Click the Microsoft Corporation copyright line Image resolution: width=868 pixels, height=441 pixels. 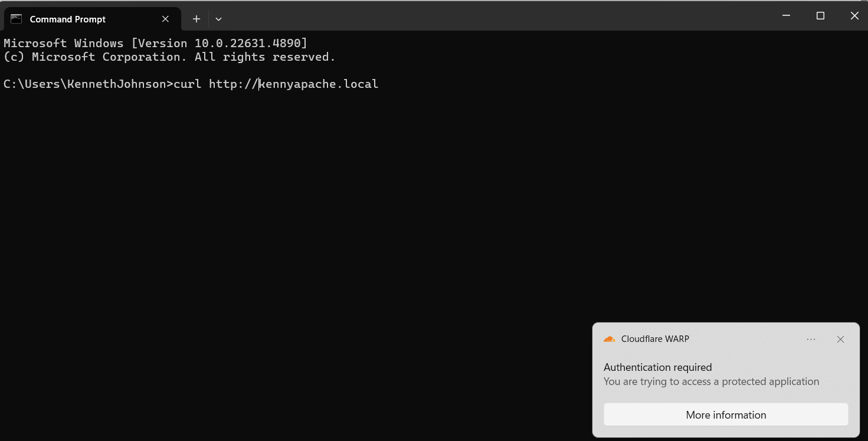(169, 57)
